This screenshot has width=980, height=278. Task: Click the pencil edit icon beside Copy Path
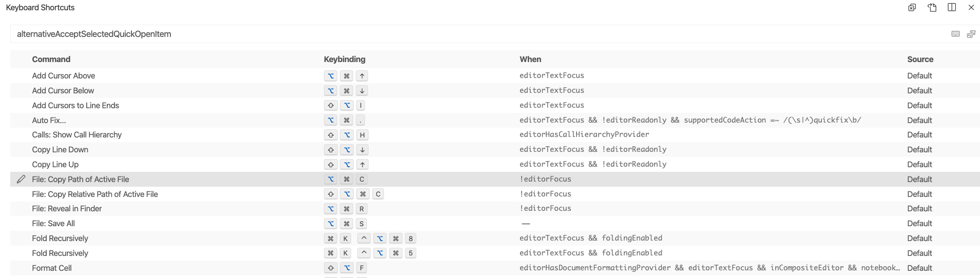tap(21, 179)
